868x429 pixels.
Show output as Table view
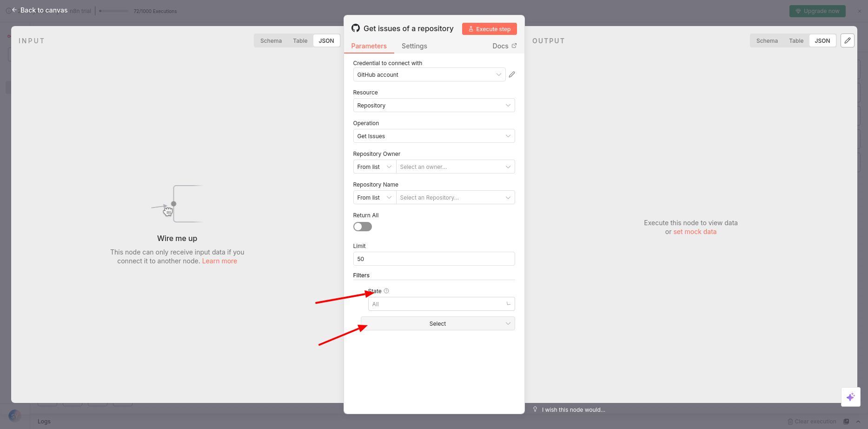point(796,40)
